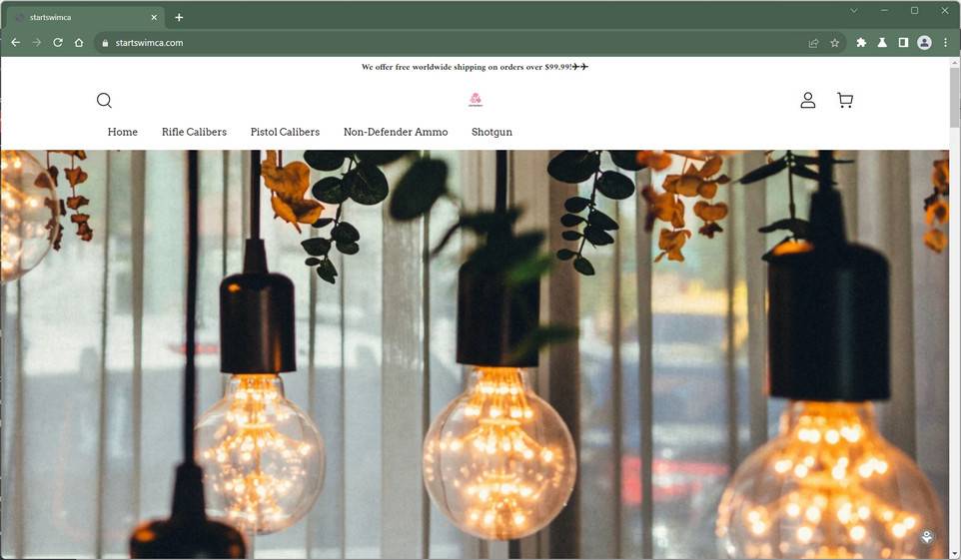Viewport: 961px width, 560px height.
Task: Click the vertical page scrollbar
Action: tap(955, 307)
